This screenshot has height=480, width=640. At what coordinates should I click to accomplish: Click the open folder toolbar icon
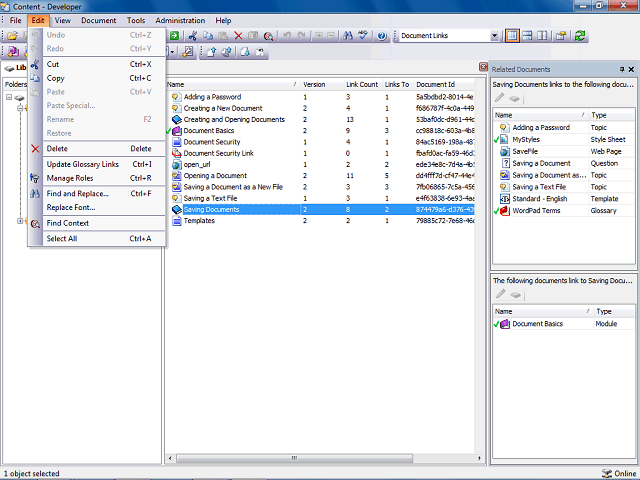(12, 36)
